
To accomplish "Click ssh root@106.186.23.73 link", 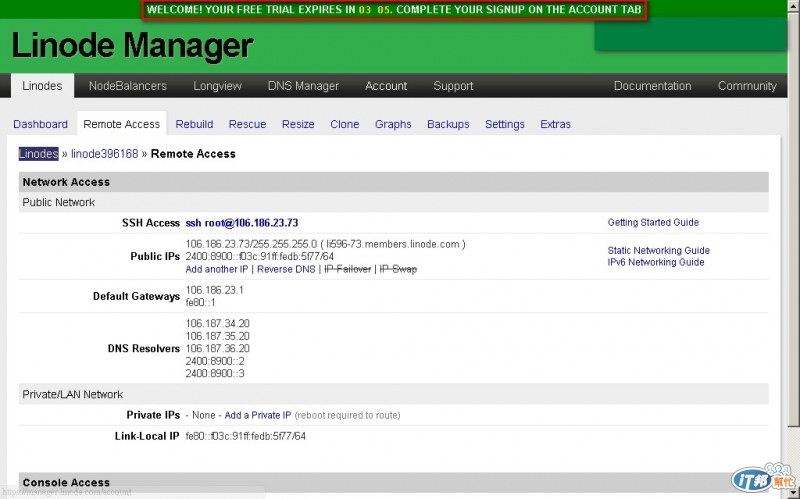I will [242, 223].
